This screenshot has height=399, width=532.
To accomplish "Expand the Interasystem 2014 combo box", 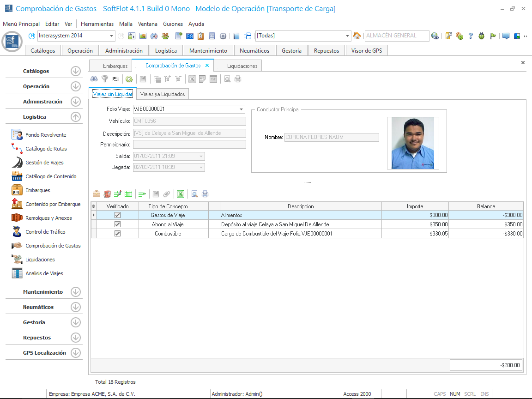I will tap(112, 36).
